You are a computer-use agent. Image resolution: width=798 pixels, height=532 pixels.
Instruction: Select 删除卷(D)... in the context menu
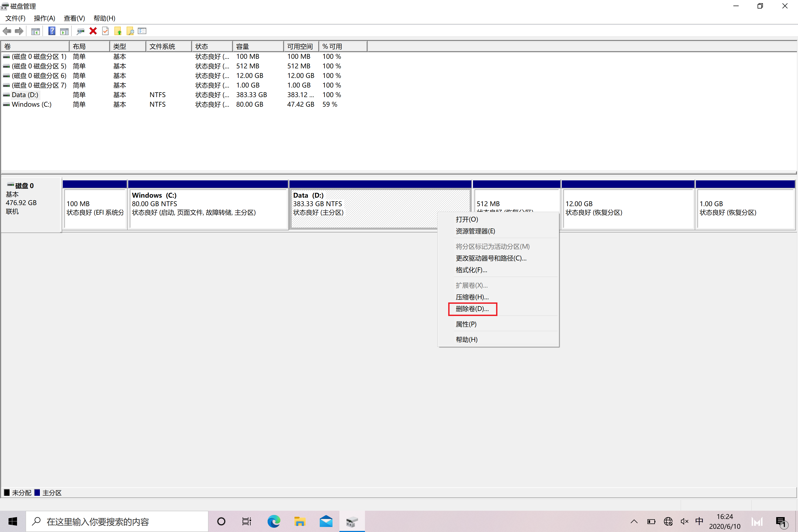click(472, 309)
